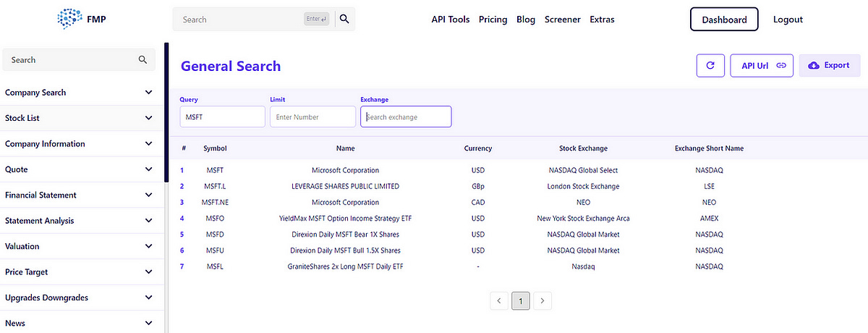Click the Dashboard button

[724, 20]
